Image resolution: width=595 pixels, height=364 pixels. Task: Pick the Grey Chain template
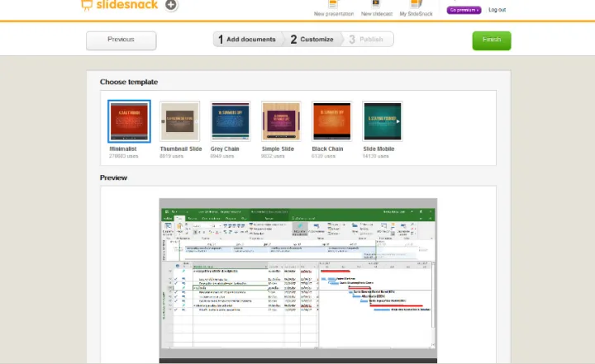tap(231, 122)
